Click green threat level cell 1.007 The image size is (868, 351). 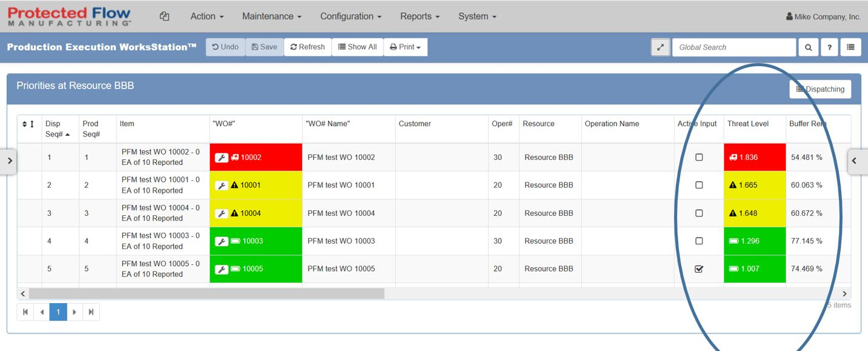coord(755,269)
